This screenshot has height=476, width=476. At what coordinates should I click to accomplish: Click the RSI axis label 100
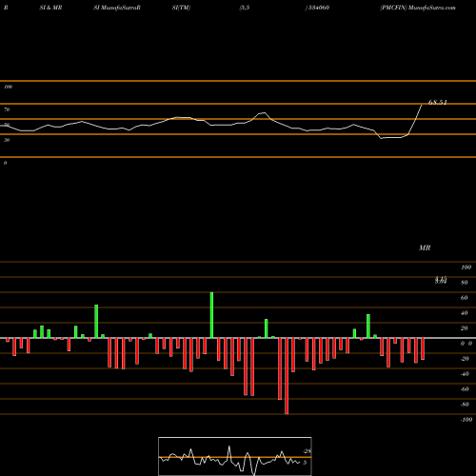coord(8,87)
